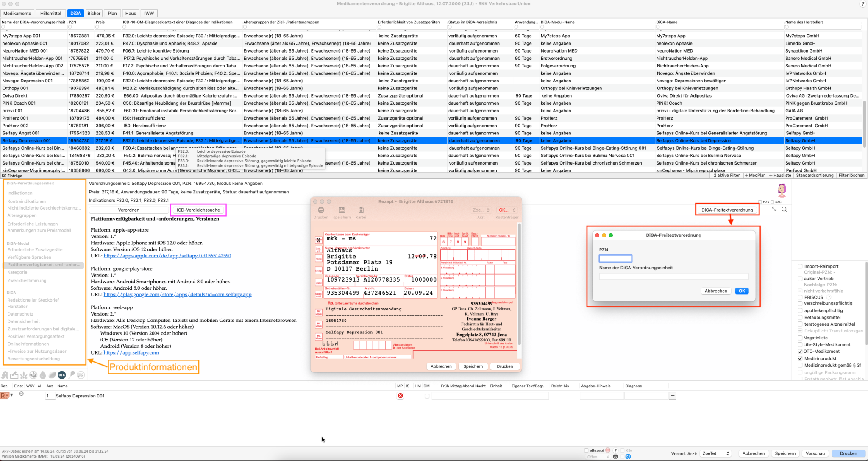The image size is (868, 461).
Task: Click the expand arrows icon beside the search magnifier
Action: pyautogui.click(x=774, y=209)
